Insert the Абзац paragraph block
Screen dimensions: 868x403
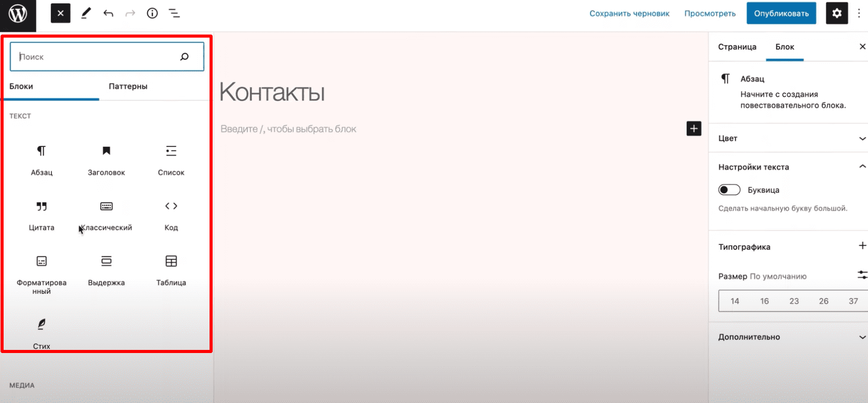(x=42, y=160)
